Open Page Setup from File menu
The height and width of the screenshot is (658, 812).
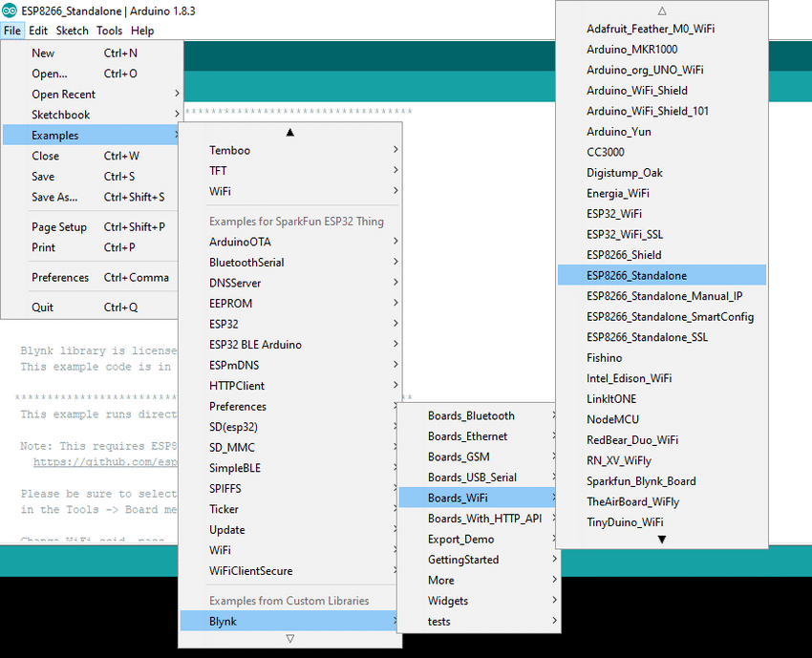(91, 226)
